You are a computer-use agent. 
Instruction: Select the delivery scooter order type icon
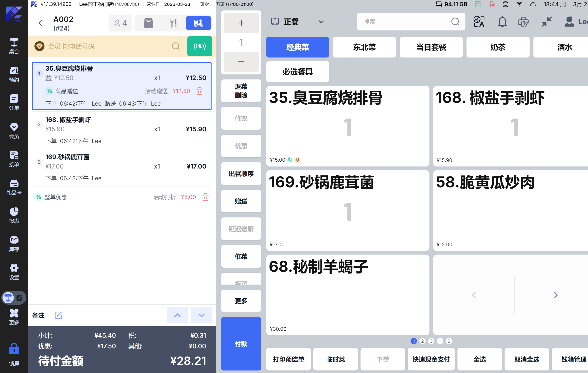(x=198, y=23)
